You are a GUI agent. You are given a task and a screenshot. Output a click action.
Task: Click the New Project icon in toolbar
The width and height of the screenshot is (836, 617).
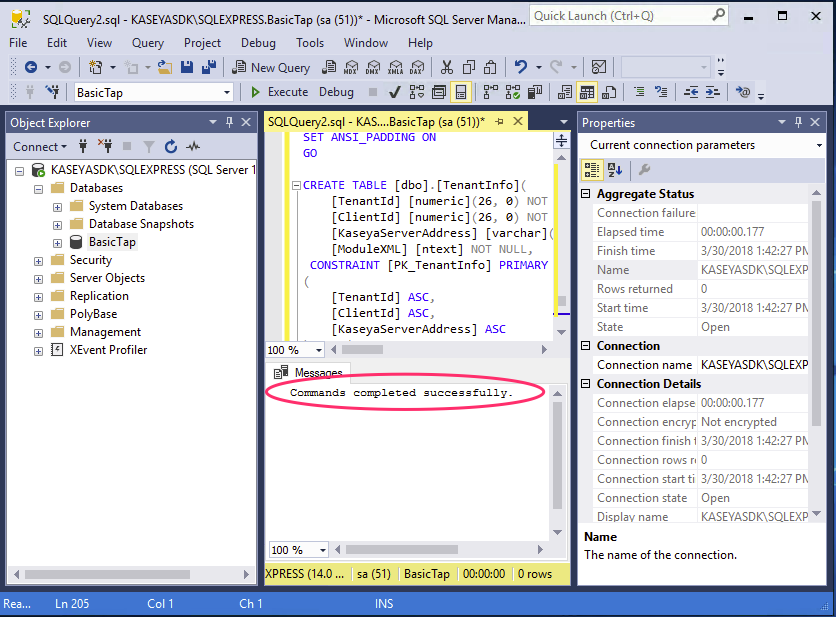[x=95, y=67]
